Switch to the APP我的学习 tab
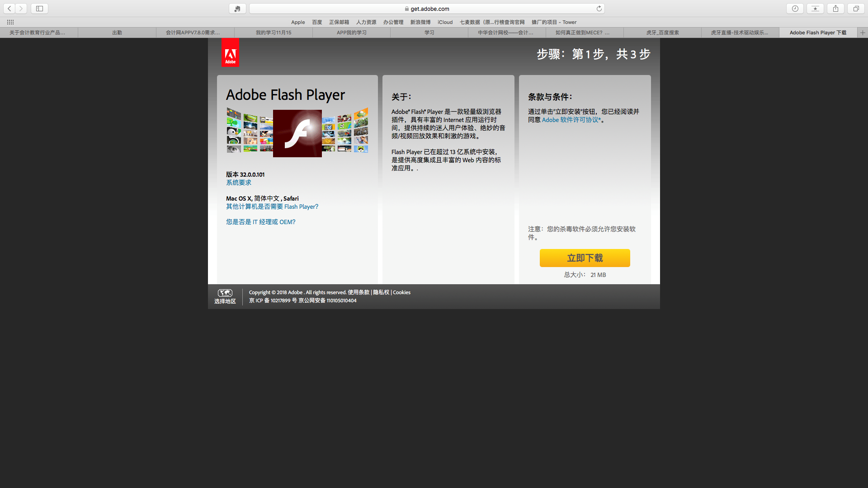 [x=351, y=33]
